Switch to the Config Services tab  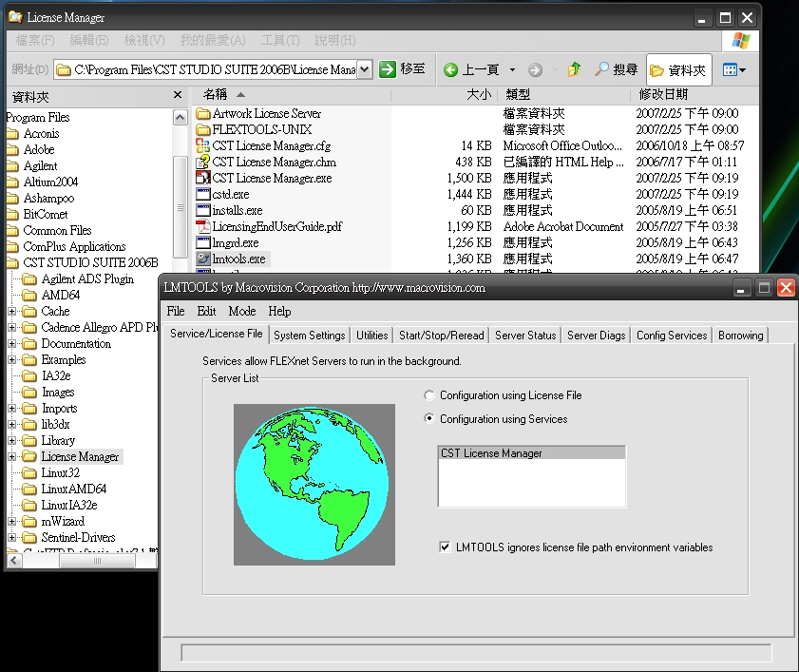(672, 335)
